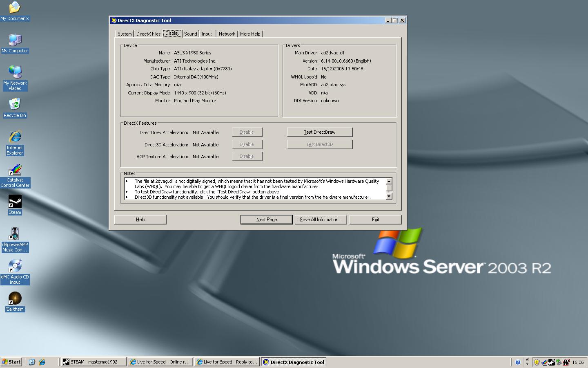
Task: Open ATI Catalyst tray icon
Action: [x=544, y=362]
